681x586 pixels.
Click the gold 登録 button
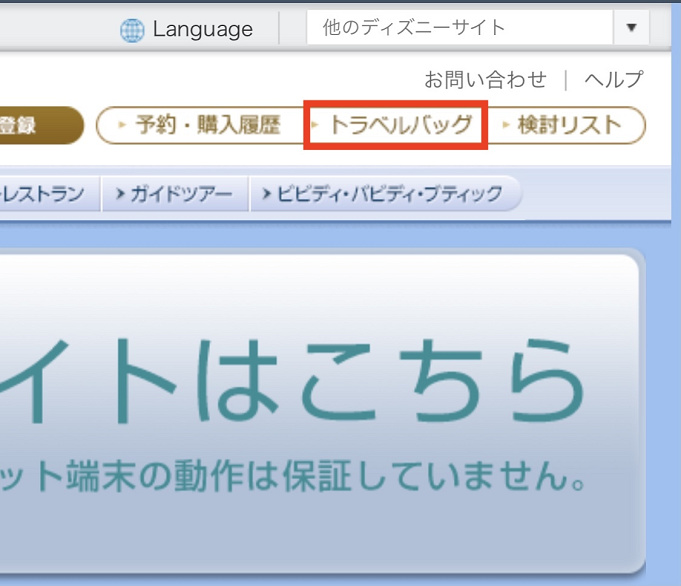click(x=42, y=125)
